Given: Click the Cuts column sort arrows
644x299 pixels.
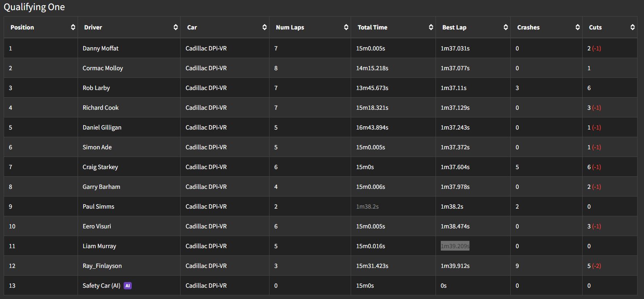Looking at the screenshot, I should [633, 27].
